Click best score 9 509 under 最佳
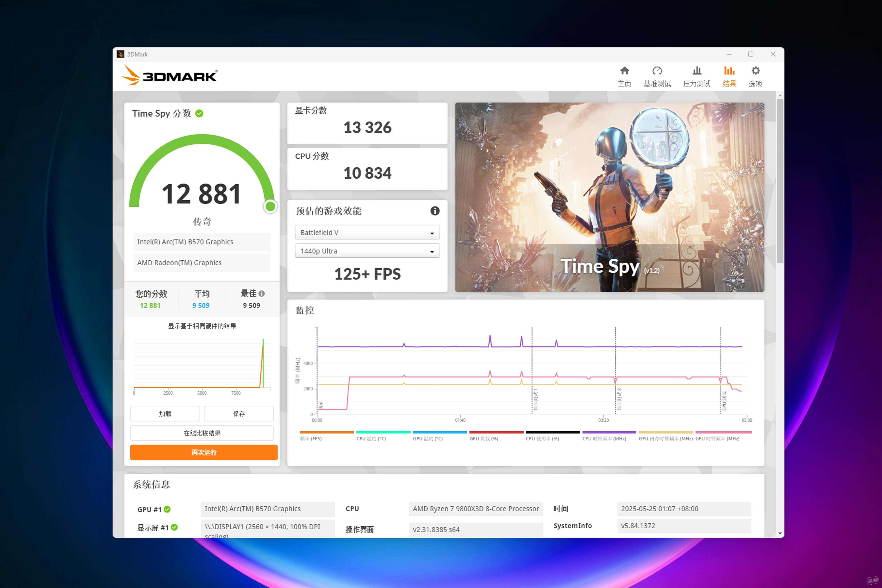882x588 pixels. coord(251,305)
